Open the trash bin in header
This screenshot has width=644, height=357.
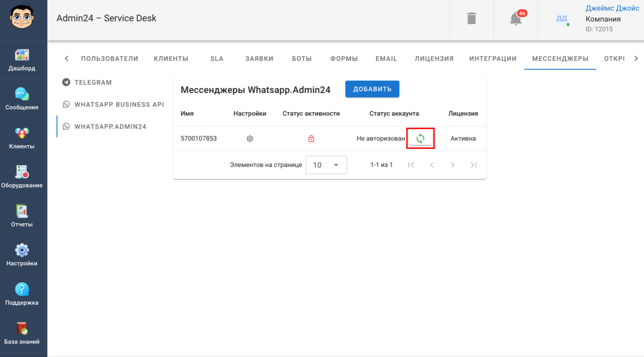(471, 18)
